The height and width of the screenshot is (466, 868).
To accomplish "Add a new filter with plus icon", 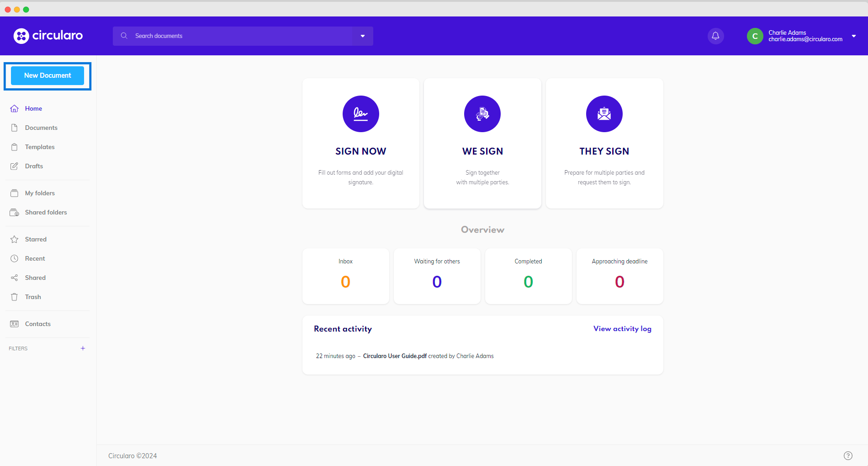I will pyautogui.click(x=83, y=348).
